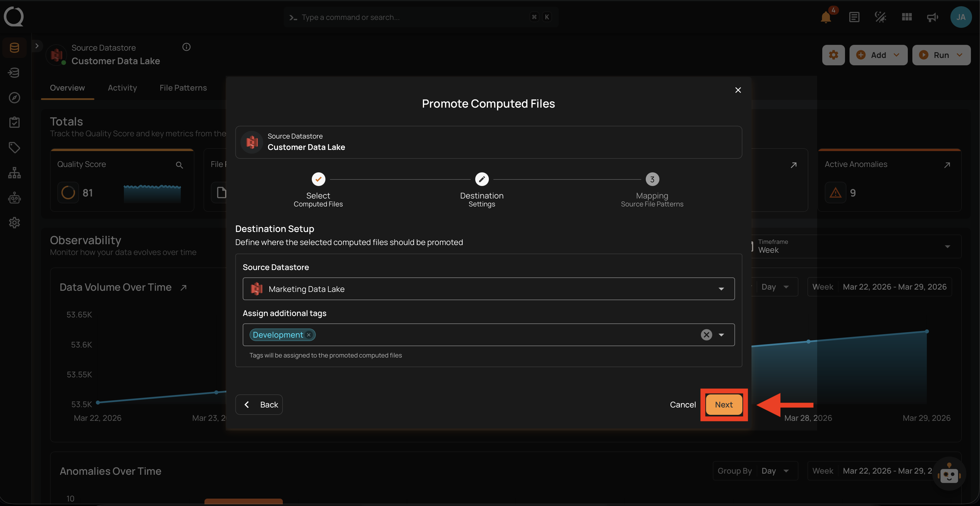Open the checks clipboard sidebar icon
The image size is (980, 506).
(x=14, y=122)
